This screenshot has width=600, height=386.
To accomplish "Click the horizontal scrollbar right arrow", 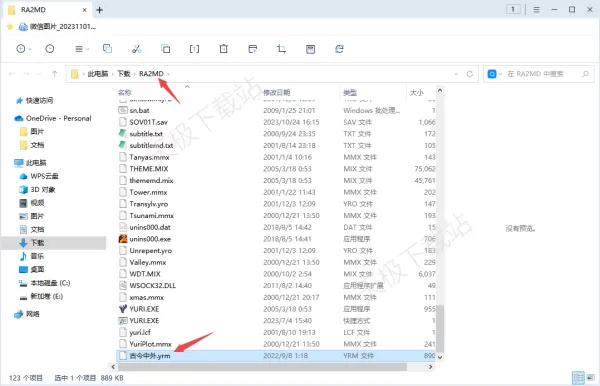I will point(430,367).
